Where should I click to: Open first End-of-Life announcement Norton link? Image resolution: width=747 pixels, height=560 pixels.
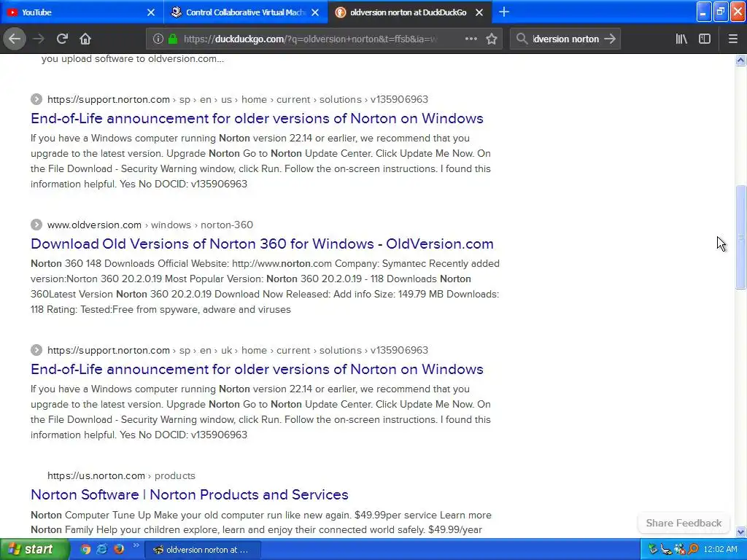tap(257, 118)
